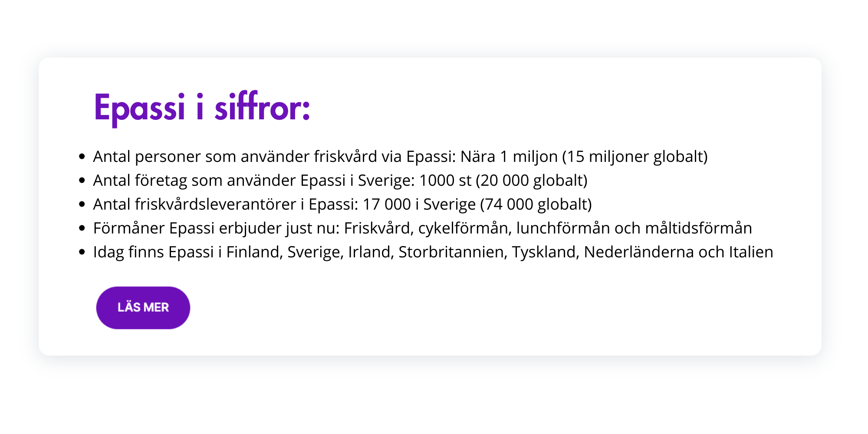Click the word "cykelförmån"
This screenshot has width=868, height=434.
click(x=464, y=228)
